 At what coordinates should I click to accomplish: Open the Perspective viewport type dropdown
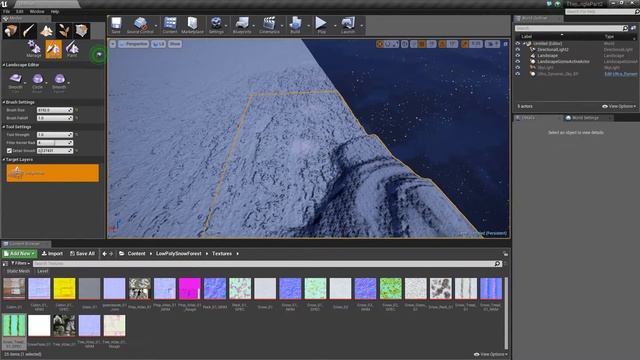pyautogui.click(x=134, y=44)
